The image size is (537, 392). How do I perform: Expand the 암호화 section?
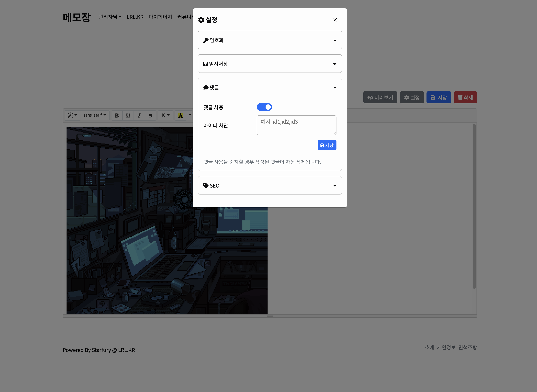(270, 40)
